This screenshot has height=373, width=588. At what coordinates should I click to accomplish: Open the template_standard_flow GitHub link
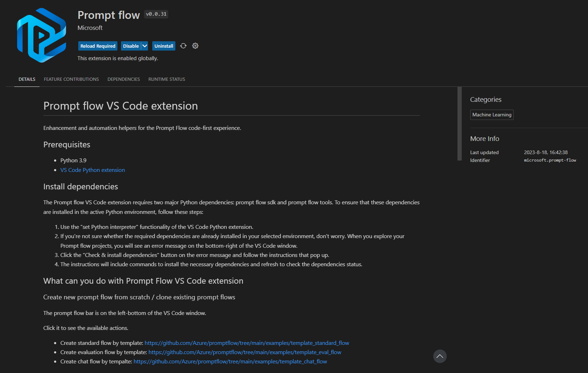click(247, 343)
